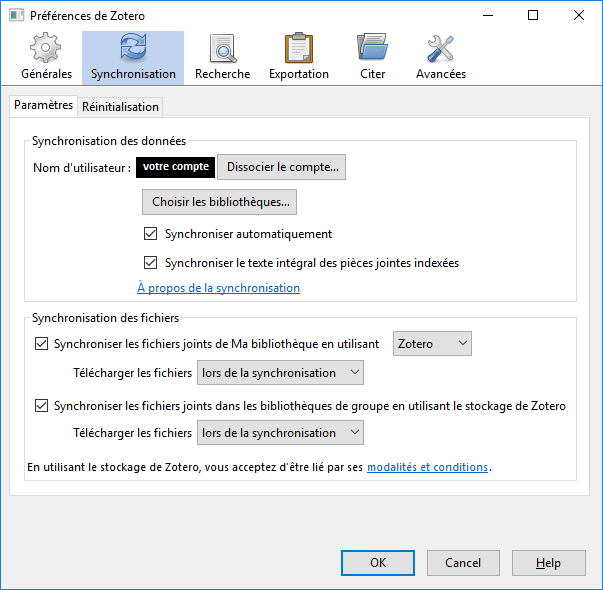The width and height of the screenshot is (603, 590).
Task: Open the Citer preferences pane
Action: tap(372, 57)
